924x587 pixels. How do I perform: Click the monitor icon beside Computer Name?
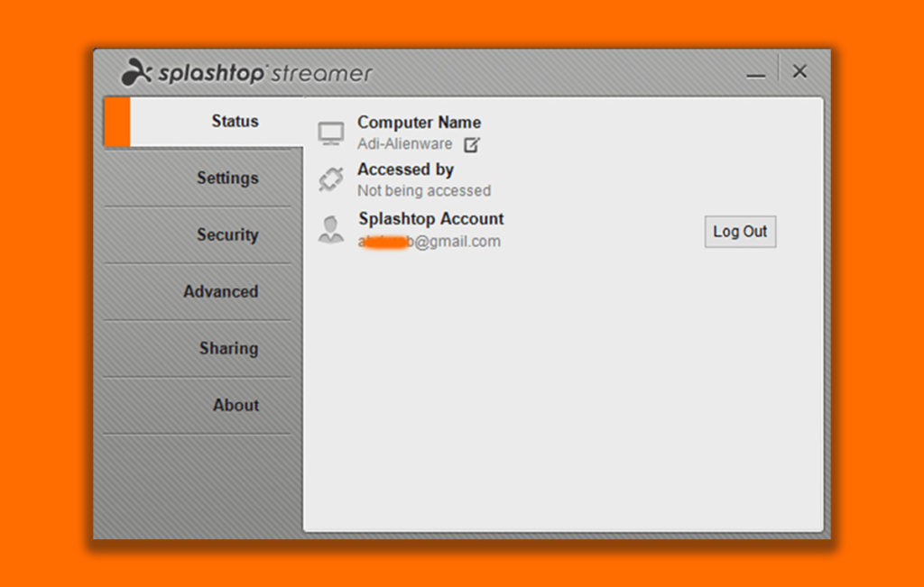[330, 133]
